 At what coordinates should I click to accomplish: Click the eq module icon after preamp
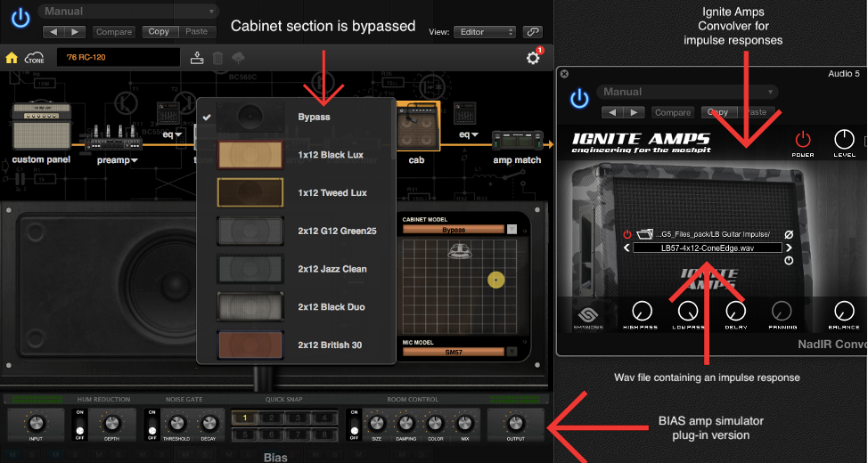(168, 114)
